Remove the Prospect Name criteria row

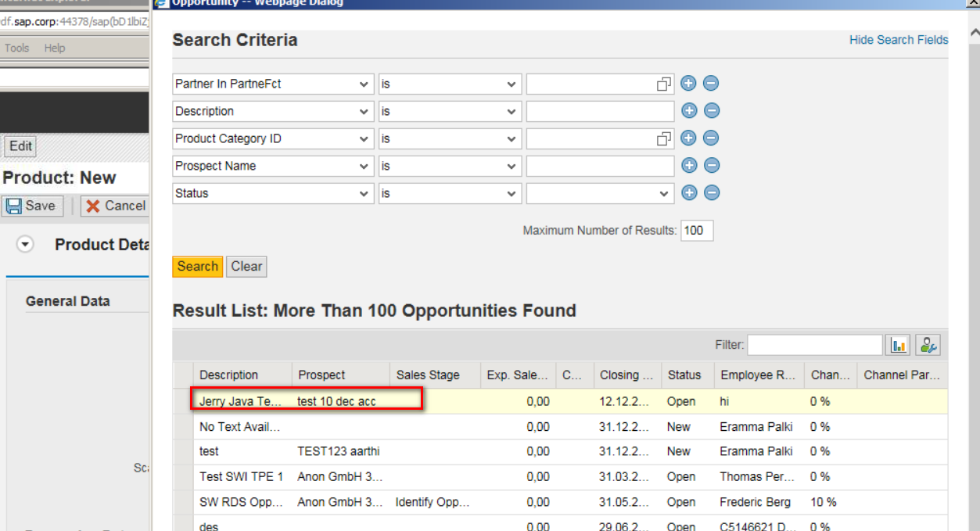(x=712, y=166)
